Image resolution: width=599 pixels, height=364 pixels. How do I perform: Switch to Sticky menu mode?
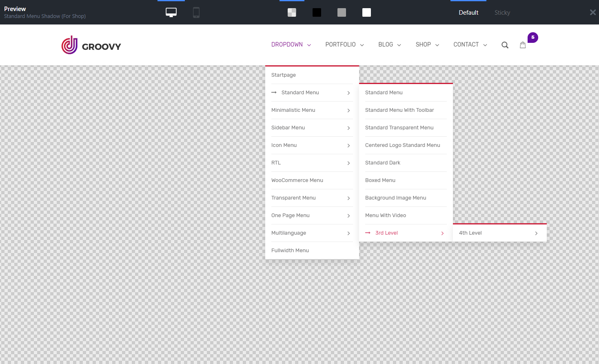502,13
